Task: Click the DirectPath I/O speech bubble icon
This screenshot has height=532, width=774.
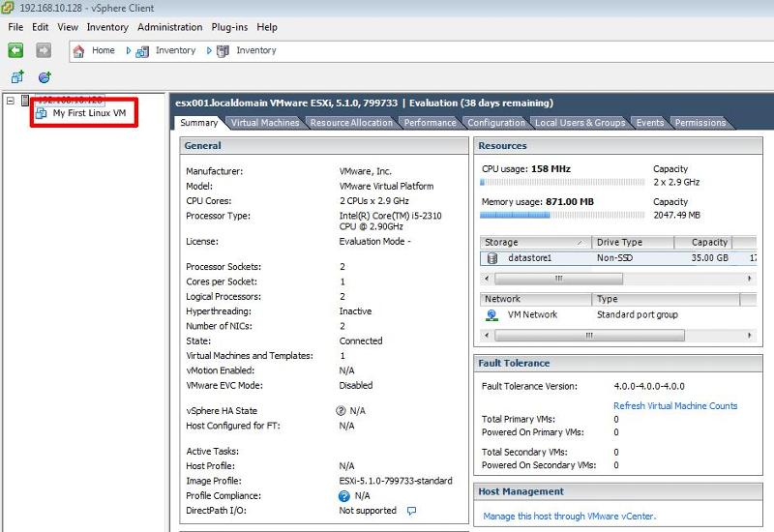Action: (411, 511)
